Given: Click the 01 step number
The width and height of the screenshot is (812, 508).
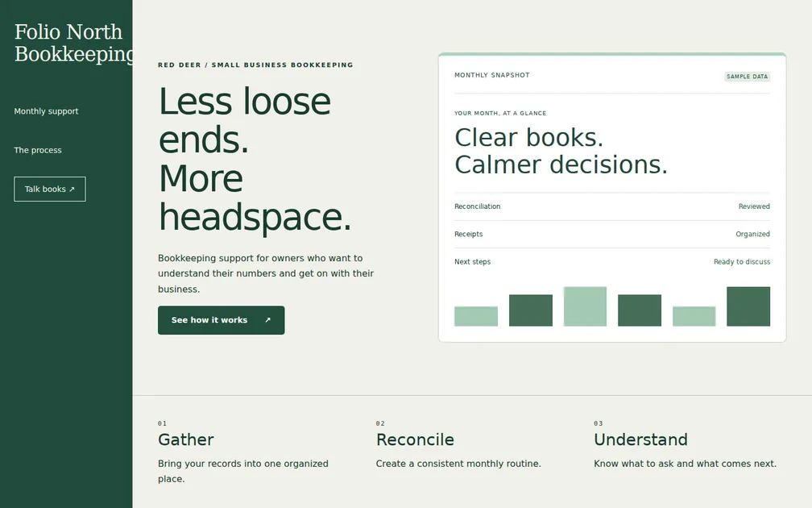Looking at the screenshot, I should pyautogui.click(x=162, y=423).
